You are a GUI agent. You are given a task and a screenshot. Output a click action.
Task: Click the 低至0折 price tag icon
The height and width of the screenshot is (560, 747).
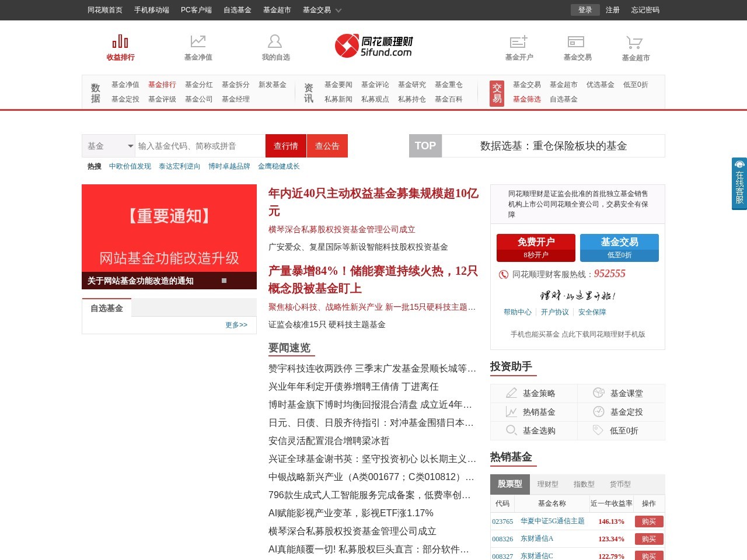598,430
